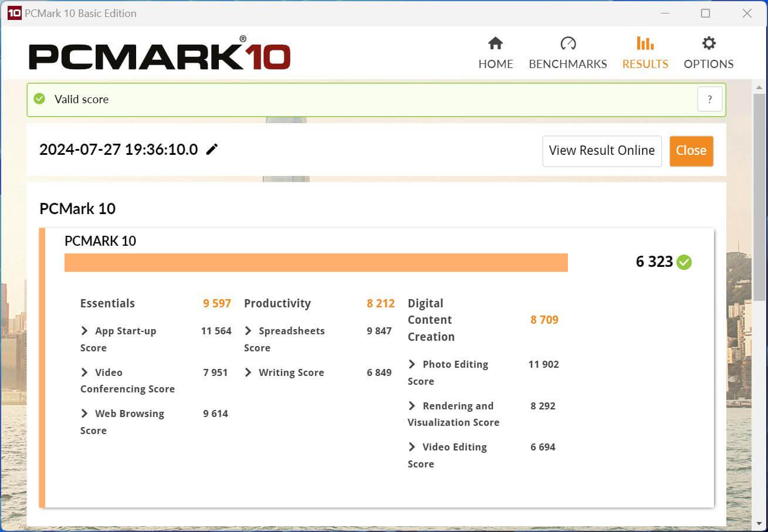The height and width of the screenshot is (532, 768).
Task: Close the PCMark 10 window
Action: [x=747, y=13]
